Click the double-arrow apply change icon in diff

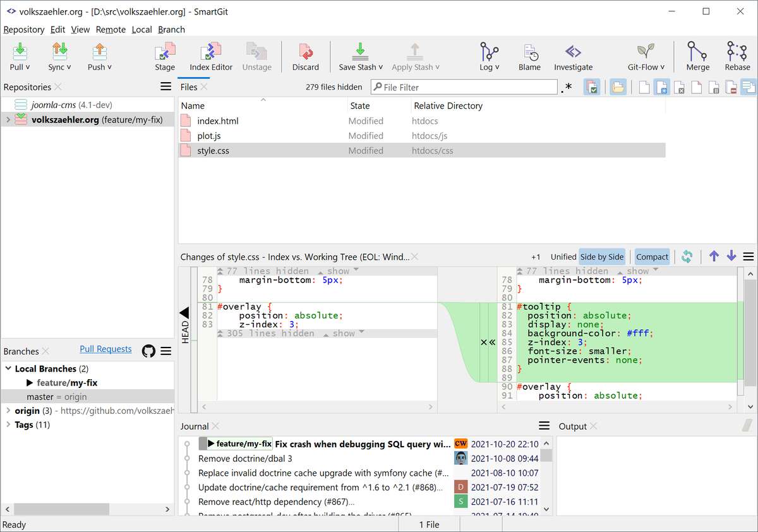pos(491,342)
